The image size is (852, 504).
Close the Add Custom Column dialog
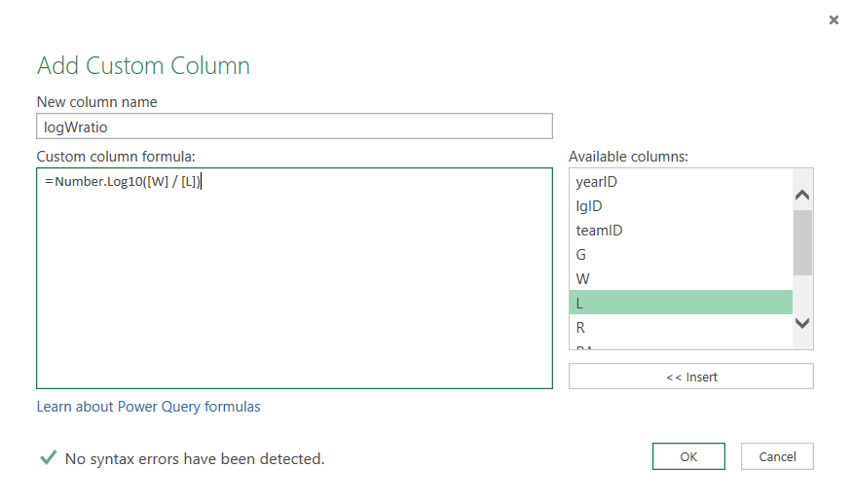click(x=833, y=19)
